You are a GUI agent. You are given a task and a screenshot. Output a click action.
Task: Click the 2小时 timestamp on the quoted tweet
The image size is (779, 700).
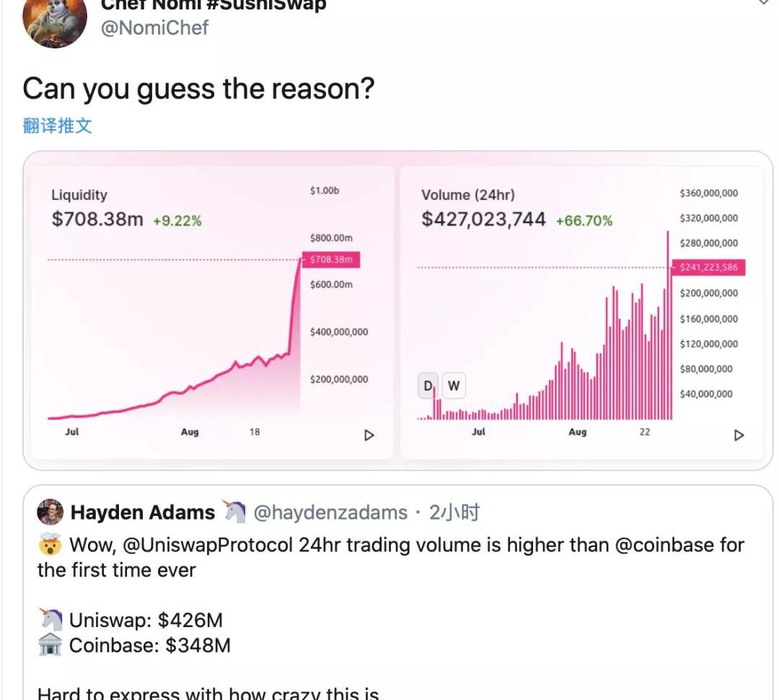pos(454,512)
